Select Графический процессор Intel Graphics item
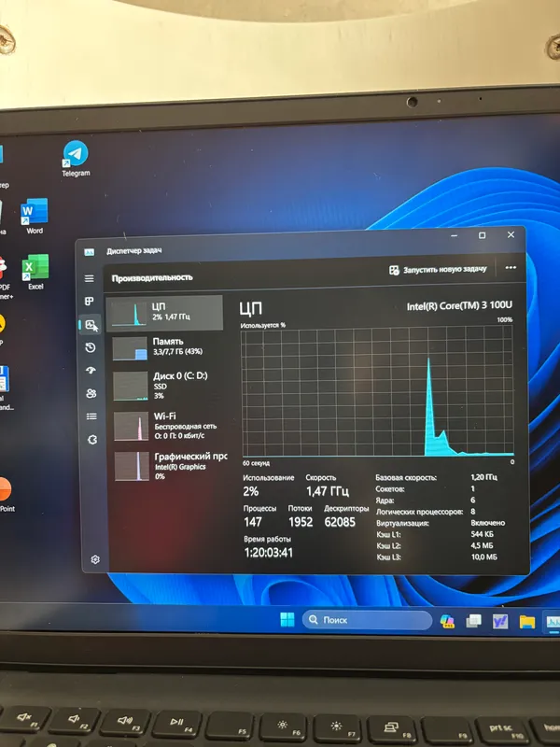 [x=170, y=465]
